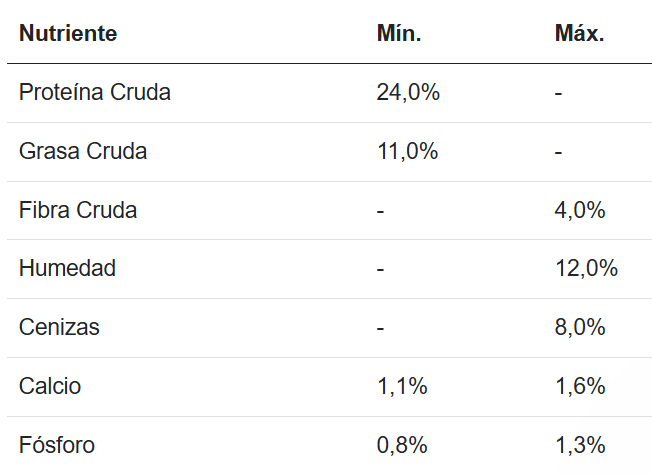Select the 24,0% minimum protein value
The height and width of the screenshot is (474, 652).
tap(408, 93)
